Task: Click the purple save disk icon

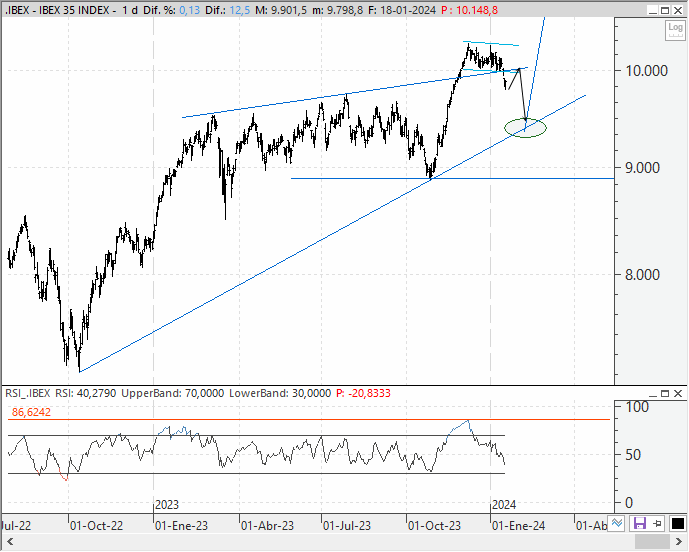Action: pos(639,523)
